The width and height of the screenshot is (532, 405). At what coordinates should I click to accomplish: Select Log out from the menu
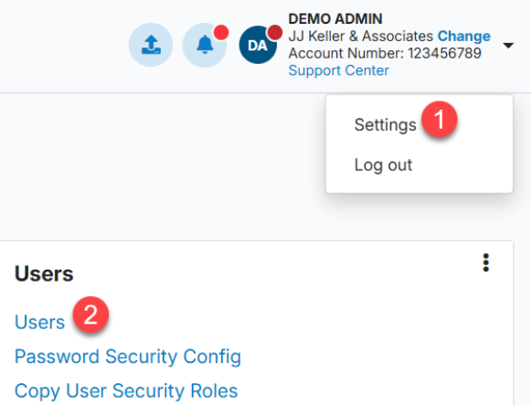(x=383, y=165)
